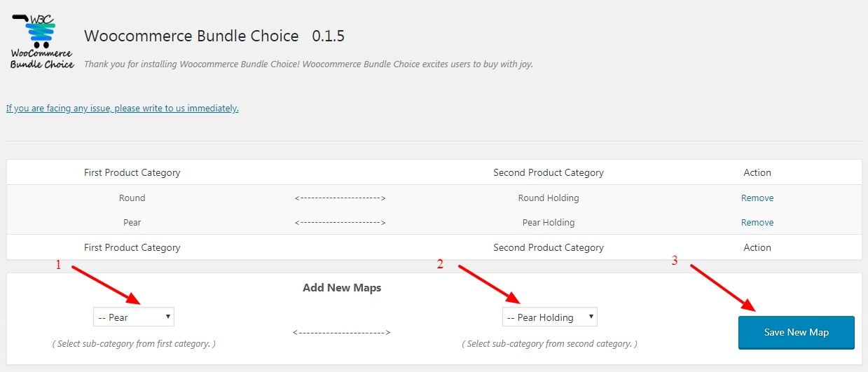The image size is (868, 372).
Task: Click the "Add New Maps" section heading
Action: (342, 288)
